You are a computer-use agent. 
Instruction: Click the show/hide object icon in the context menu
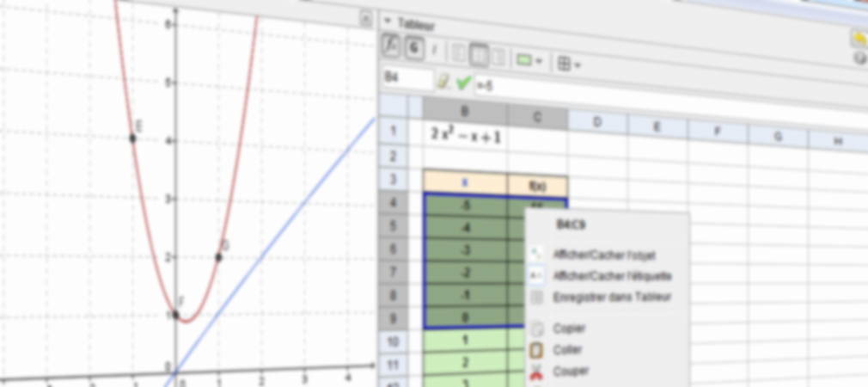tap(536, 254)
